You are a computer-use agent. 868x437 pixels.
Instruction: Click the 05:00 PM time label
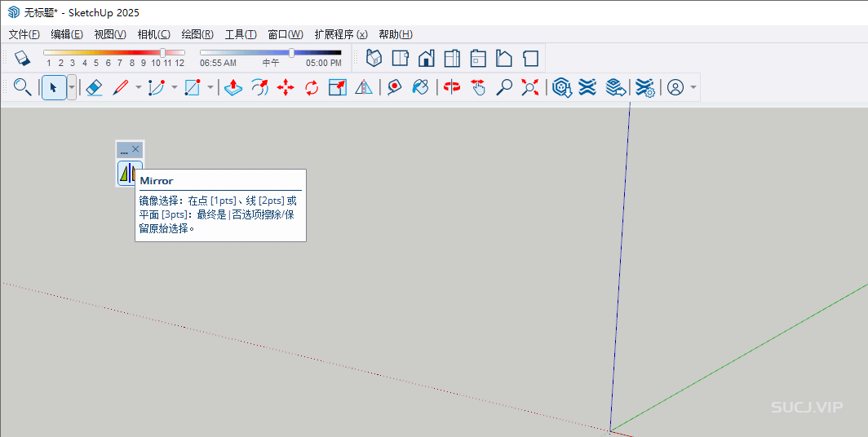324,63
